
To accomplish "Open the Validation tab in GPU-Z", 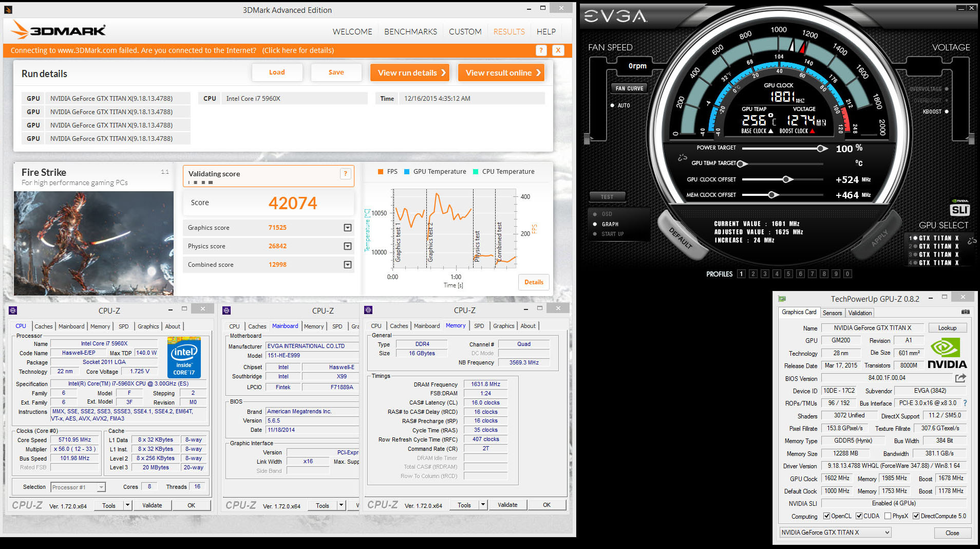I will [x=860, y=313].
